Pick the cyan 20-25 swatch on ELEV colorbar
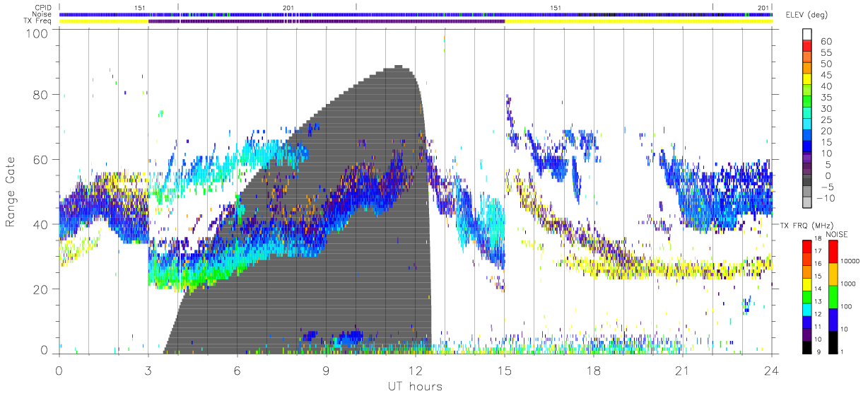The width and height of the screenshot is (868, 401). (807, 125)
